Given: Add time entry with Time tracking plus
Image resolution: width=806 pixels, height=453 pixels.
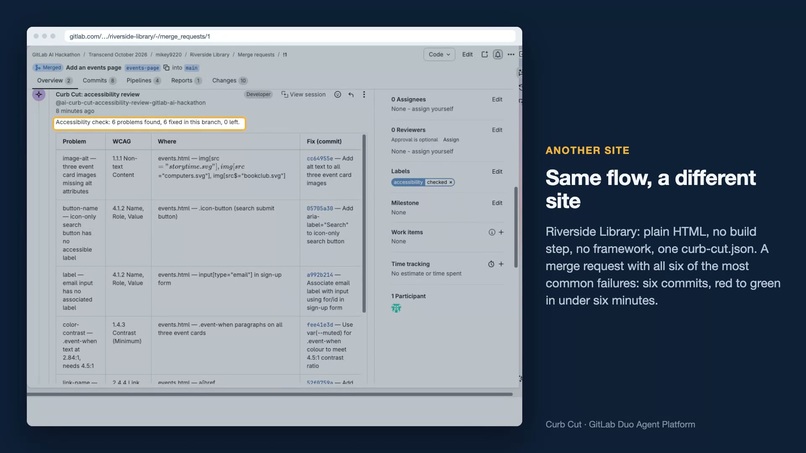Looking at the screenshot, I should click(x=501, y=264).
